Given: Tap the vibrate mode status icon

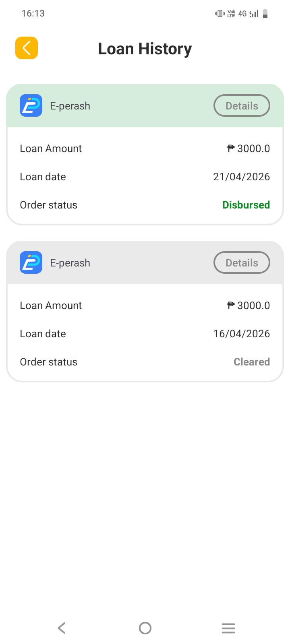Looking at the screenshot, I should (220, 14).
